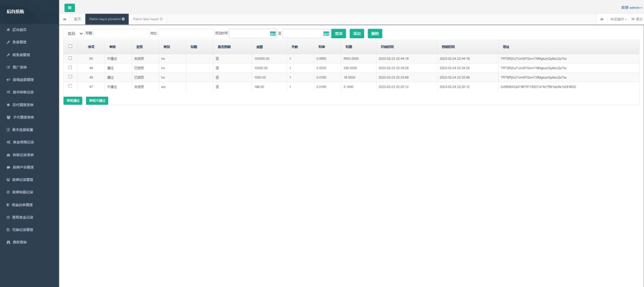Select the checkbox for row 47
The height and width of the screenshot is (287, 644).
pyautogui.click(x=70, y=86)
